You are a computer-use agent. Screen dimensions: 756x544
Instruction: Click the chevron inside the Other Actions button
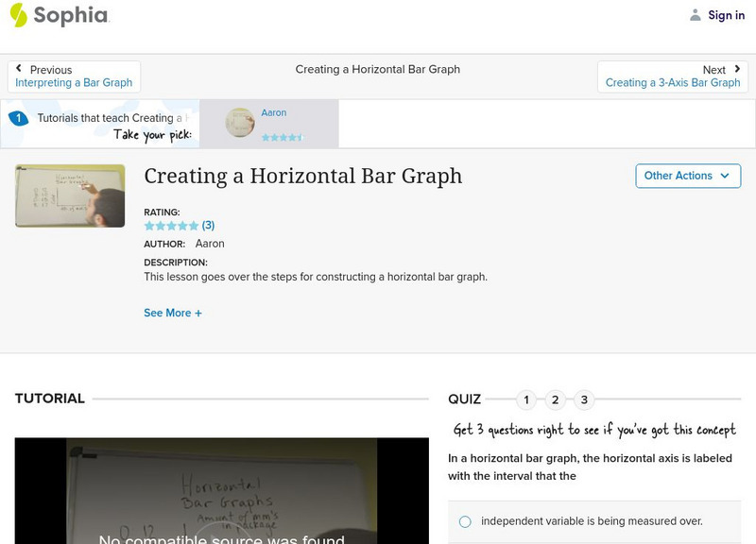pyautogui.click(x=724, y=176)
